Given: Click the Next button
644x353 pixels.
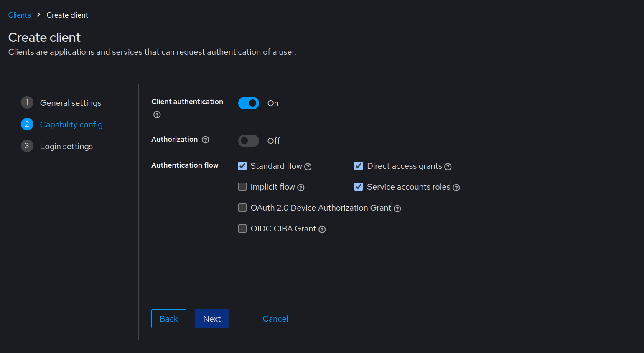Looking at the screenshot, I should click(212, 319).
